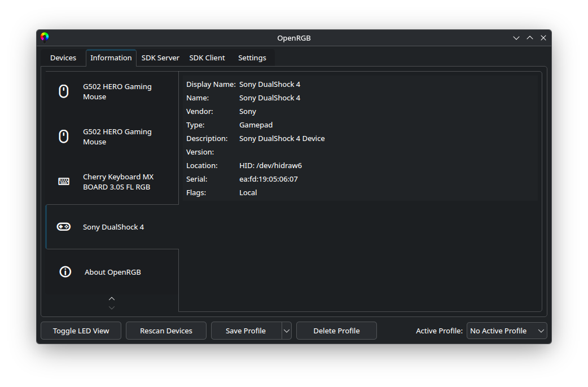Maximize the OpenRGB window
The image size is (588, 387).
530,38
